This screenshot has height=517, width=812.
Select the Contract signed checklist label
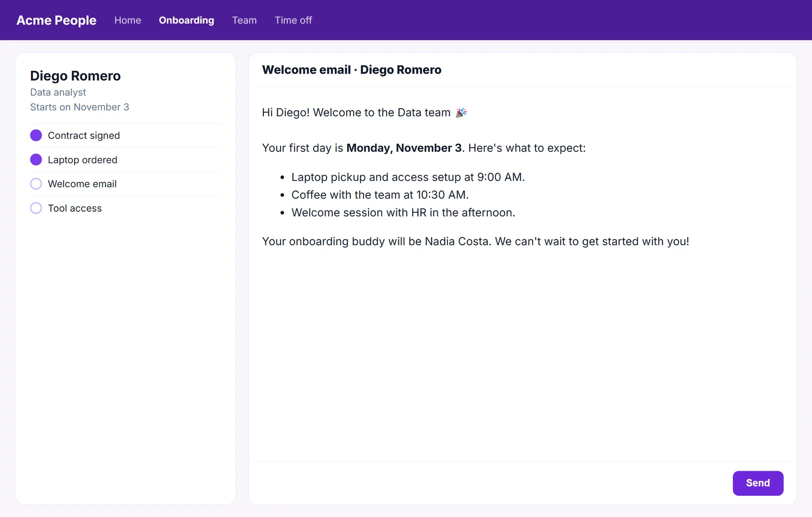[x=84, y=136]
